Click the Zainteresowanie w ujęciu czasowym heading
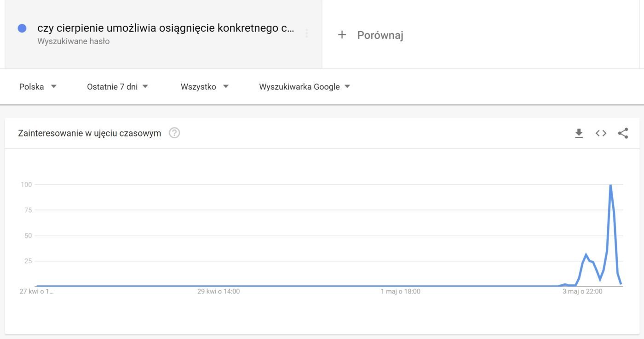This screenshot has width=644, height=339. 89,133
